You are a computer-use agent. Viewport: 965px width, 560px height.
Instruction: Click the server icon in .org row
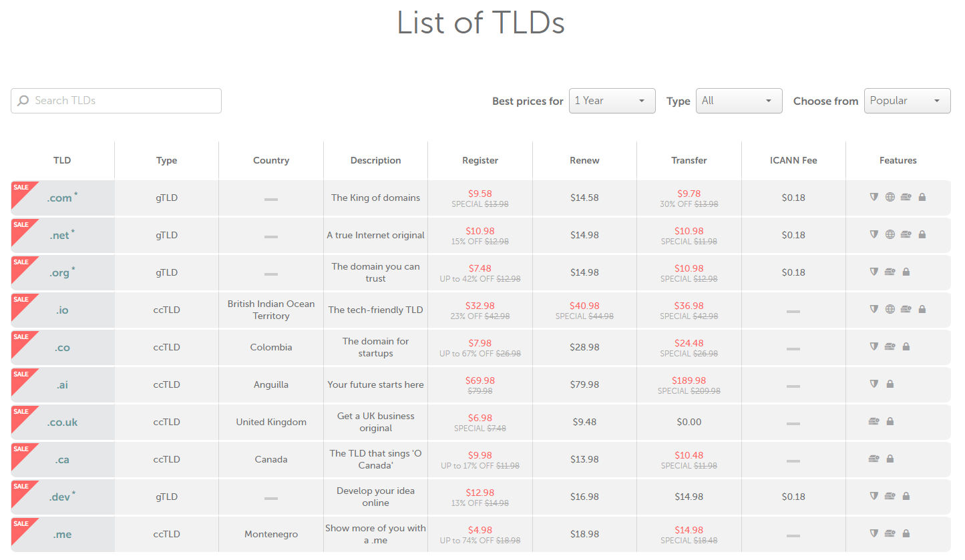coord(890,272)
